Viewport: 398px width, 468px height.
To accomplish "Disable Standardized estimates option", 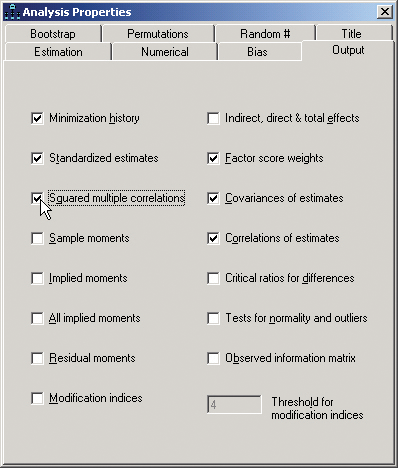I will click(37, 158).
